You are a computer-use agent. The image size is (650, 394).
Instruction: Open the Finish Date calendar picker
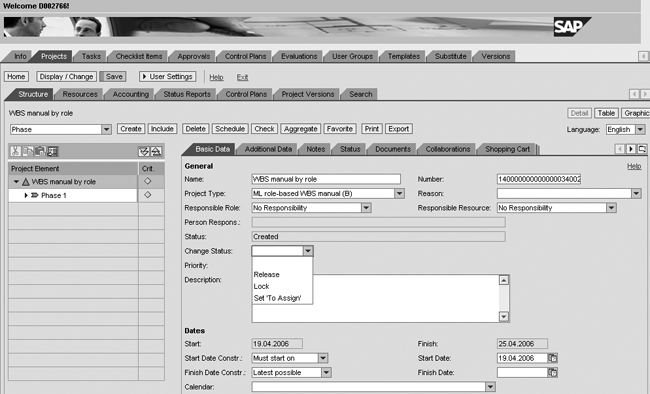(553, 372)
